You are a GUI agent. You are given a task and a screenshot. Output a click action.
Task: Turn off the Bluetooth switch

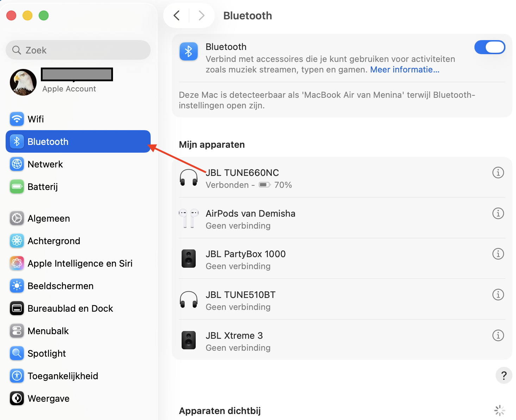coord(490,47)
